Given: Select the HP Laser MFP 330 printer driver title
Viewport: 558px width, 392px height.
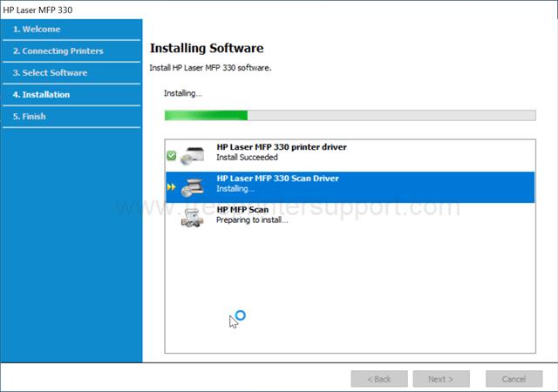Looking at the screenshot, I should 282,147.
